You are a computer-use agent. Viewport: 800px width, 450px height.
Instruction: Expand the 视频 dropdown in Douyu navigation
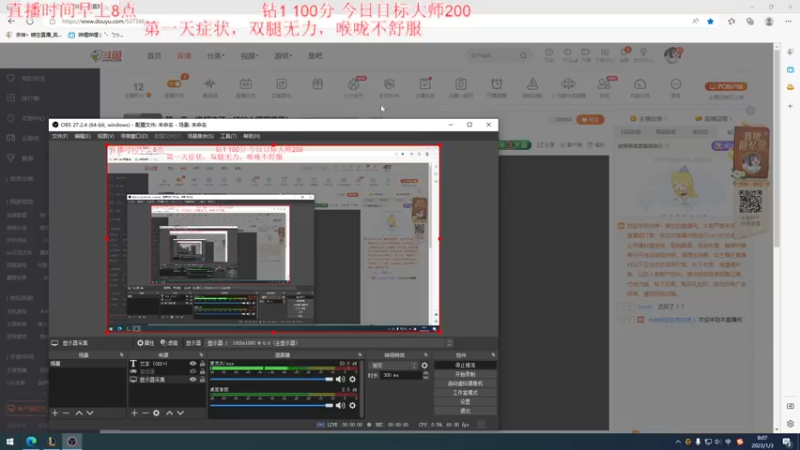pyautogui.click(x=249, y=56)
